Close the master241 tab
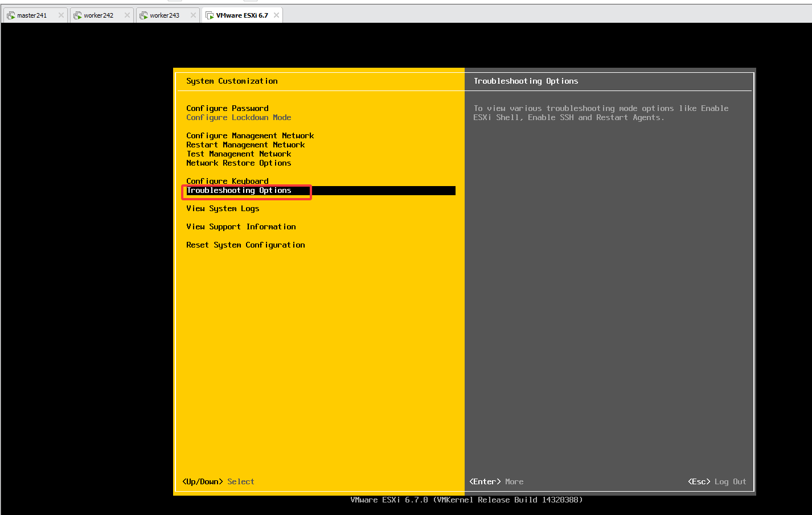This screenshot has width=812, height=515. (61, 15)
